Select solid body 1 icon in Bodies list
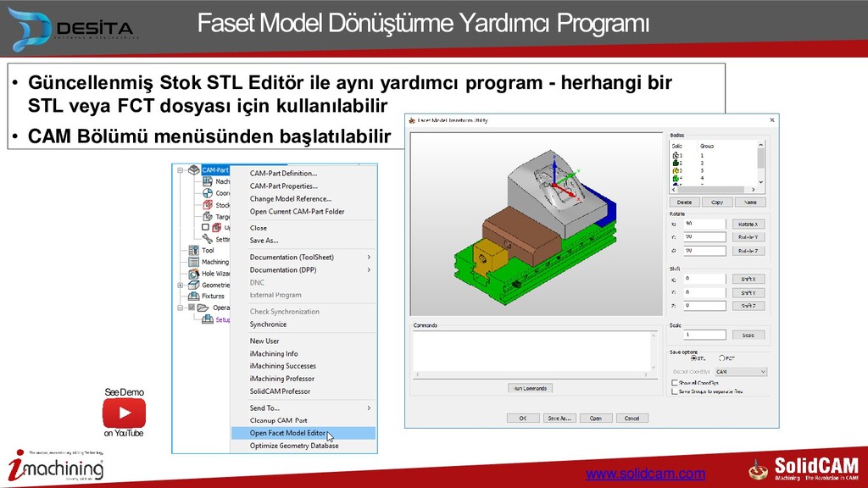This screenshot has width=868, height=488. (x=676, y=156)
